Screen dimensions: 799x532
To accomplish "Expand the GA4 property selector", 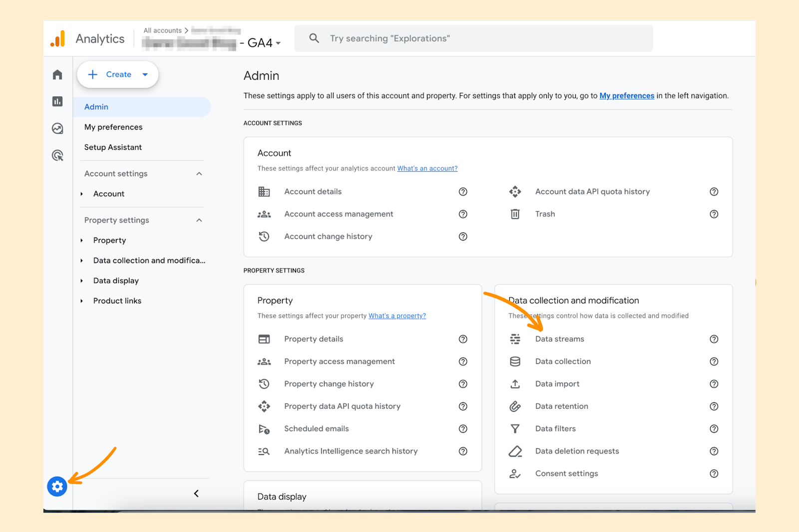I will (279, 43).
